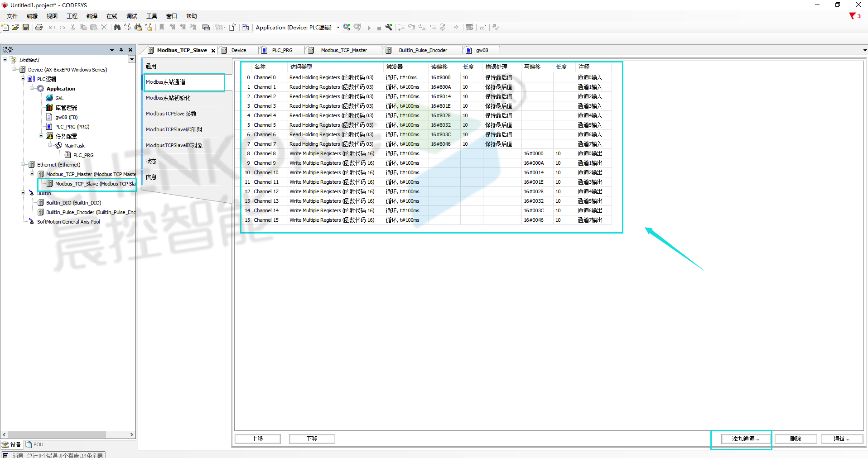Toggle auto-hide pin on 设备 panel
Image resolution: width=868 pixels, height=458 pixels.
coord(121,50)
